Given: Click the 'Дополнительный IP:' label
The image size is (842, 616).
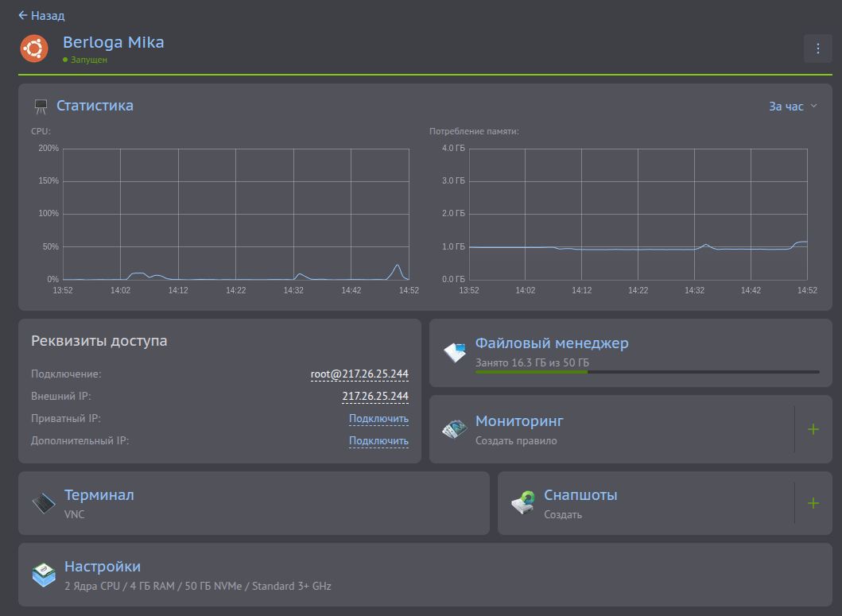Looking at the screenshot, I should point(80,441).
